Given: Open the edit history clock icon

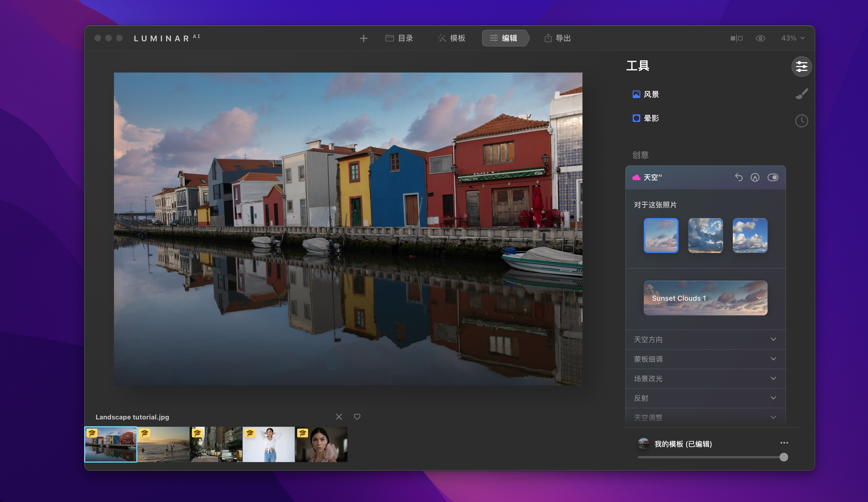Looking at the screenshot, I should [x=802, y=121].
